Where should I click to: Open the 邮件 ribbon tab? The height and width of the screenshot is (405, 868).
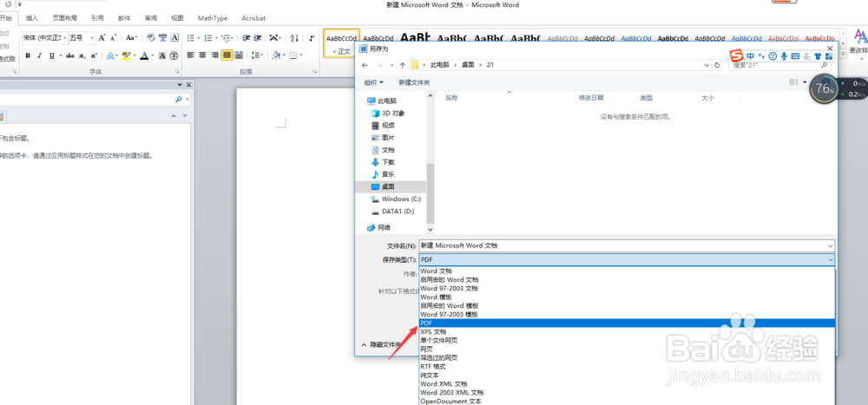tap(124, 18)
